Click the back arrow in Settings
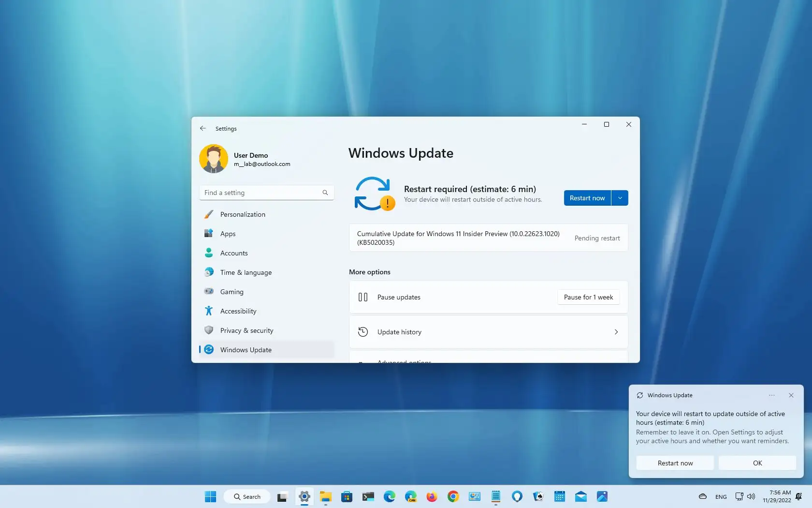The image size is (812, 508). click(203, 128)
